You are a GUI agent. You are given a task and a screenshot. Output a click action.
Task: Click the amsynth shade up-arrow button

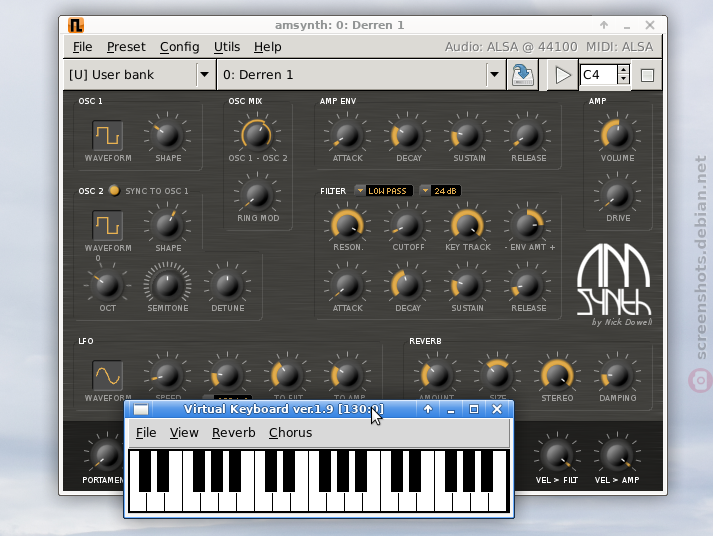[x=604, y=25]
